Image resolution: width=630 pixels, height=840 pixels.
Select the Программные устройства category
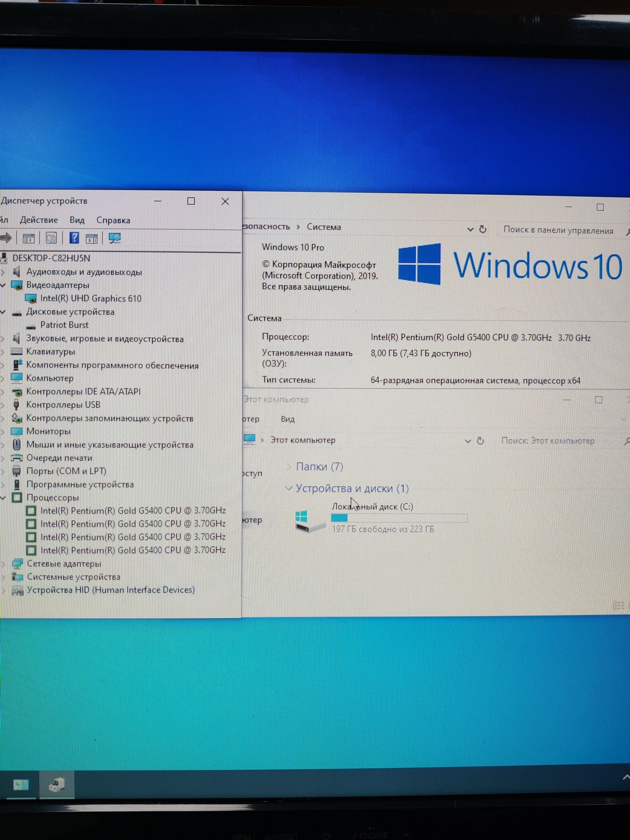click(80, 484)
